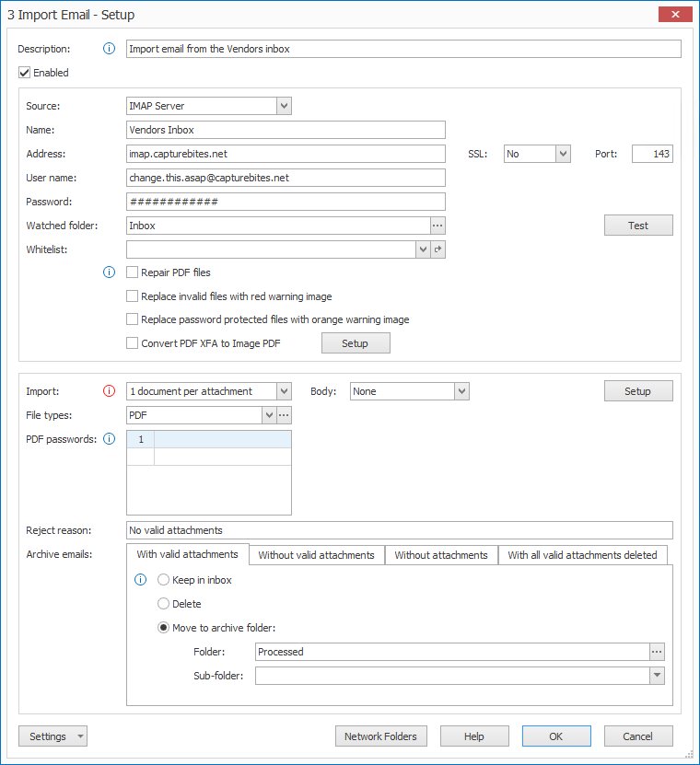Click the info icon beside Repair PDF files
The width and height of the screenshot is (700, 765).
(x=109, y=272)
